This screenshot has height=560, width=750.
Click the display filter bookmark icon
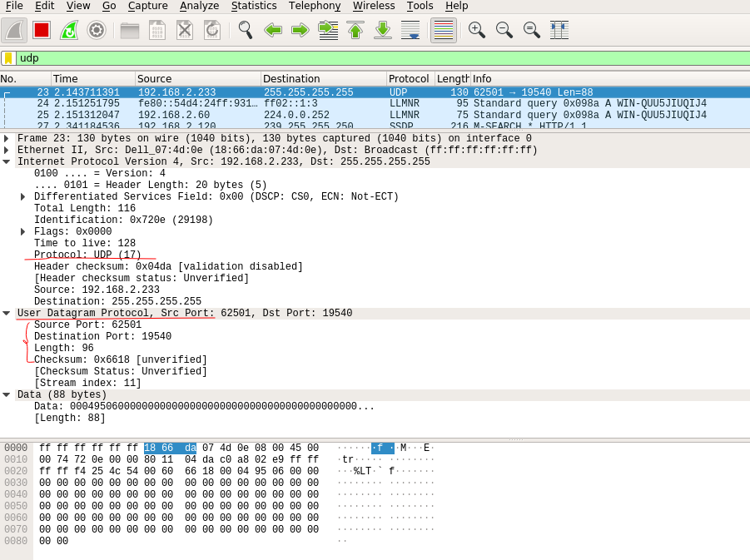tap(8, 58)
